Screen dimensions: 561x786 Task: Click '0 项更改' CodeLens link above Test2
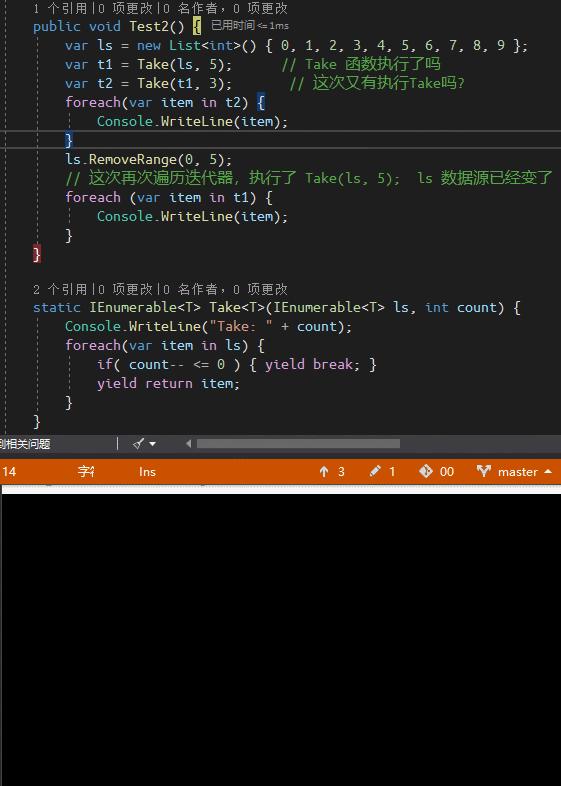coord(125,9)
